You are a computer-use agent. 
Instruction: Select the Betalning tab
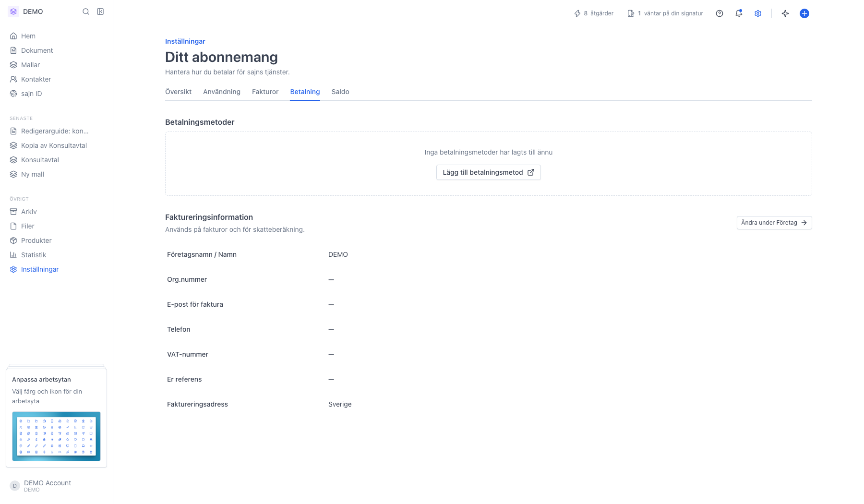[305, 92]
